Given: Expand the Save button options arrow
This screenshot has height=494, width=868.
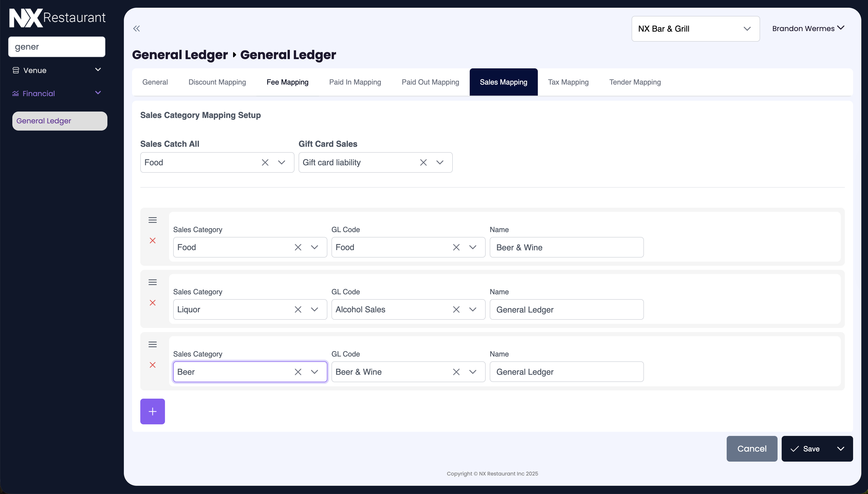Looking at the screenshot, I should (x=841, y=449).
